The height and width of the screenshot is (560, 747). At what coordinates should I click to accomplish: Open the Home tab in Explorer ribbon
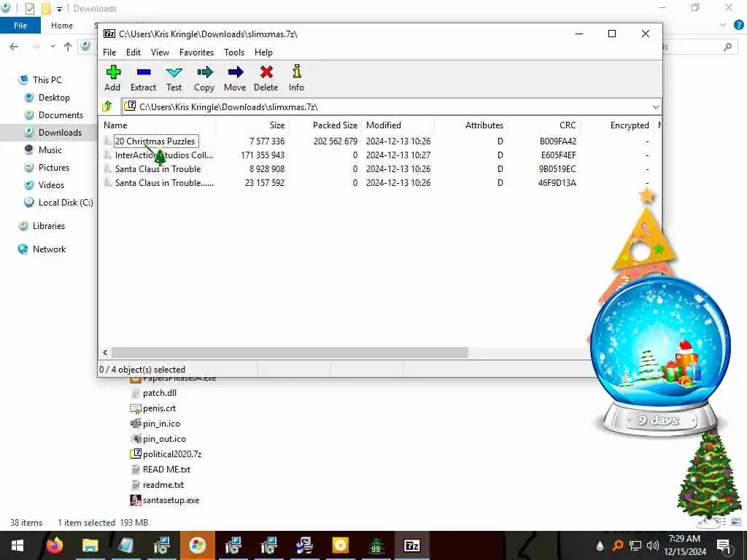point(62,26)
